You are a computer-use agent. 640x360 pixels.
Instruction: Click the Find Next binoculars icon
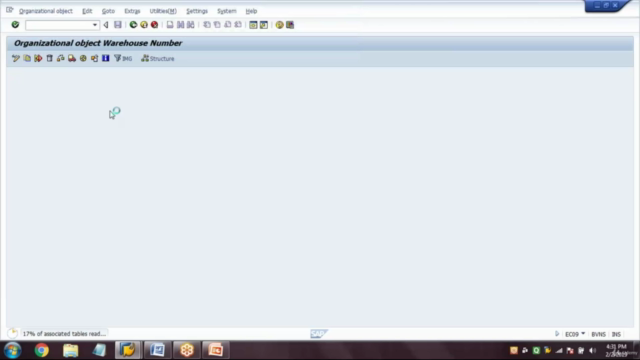coord(191,25)
